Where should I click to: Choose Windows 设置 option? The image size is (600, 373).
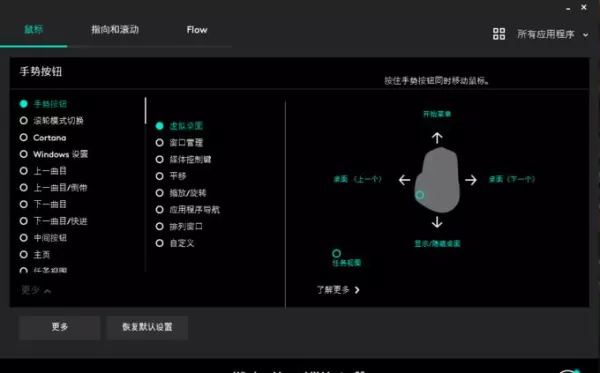[x=54, y=154]
